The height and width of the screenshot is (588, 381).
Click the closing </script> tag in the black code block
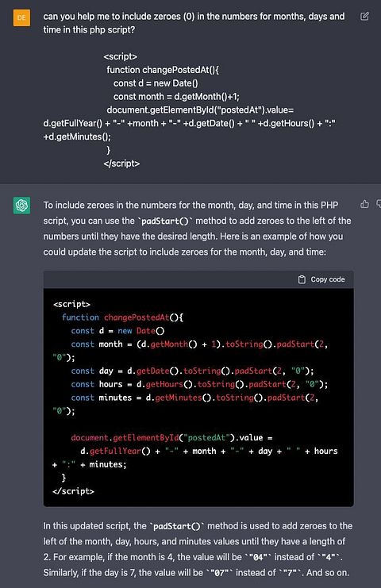point(74,491)
